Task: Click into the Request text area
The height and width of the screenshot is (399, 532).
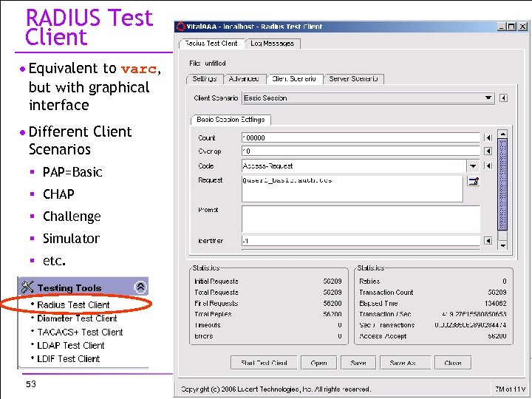Action: tap(352, 188)
